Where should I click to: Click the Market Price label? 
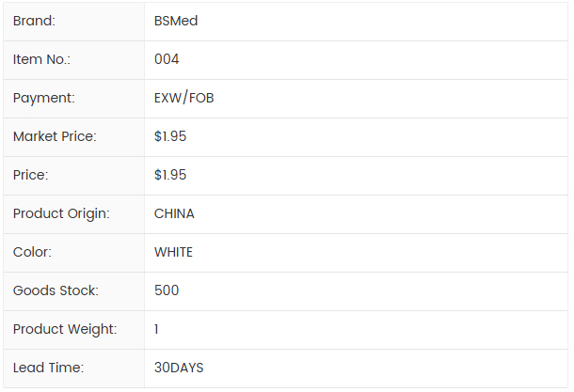[55, 136]
